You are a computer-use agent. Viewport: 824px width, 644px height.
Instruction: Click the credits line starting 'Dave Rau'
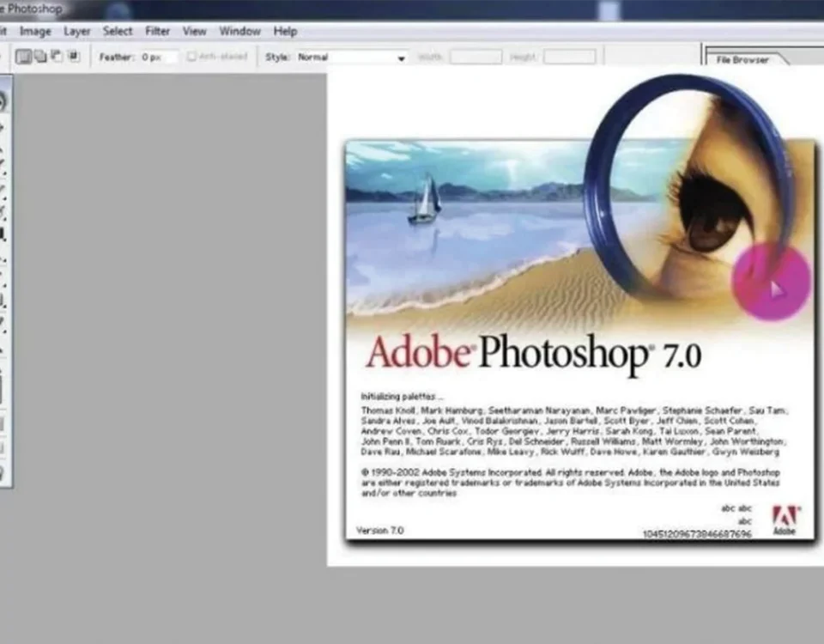point(570,452)
